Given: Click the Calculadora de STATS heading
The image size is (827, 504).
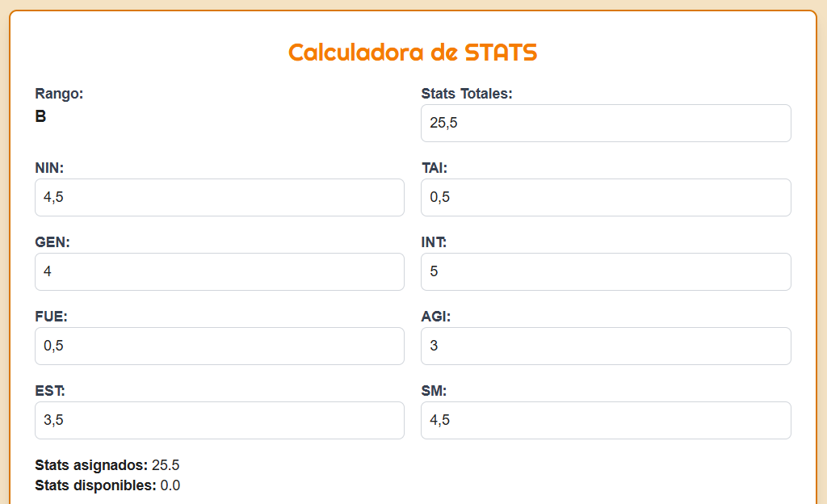Looking at the screenshot, I should coord(413,52).
